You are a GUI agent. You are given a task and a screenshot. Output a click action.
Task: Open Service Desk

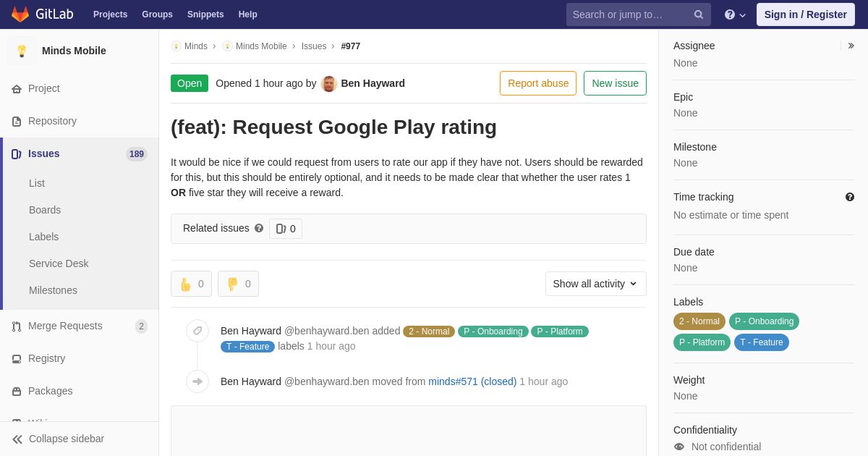click(59, 263)
